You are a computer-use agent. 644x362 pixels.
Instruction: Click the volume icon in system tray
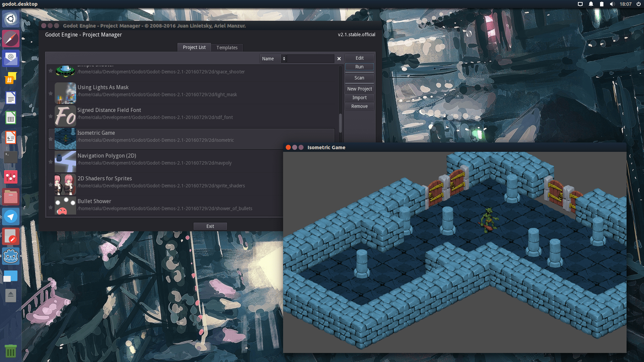click(612, 4)
